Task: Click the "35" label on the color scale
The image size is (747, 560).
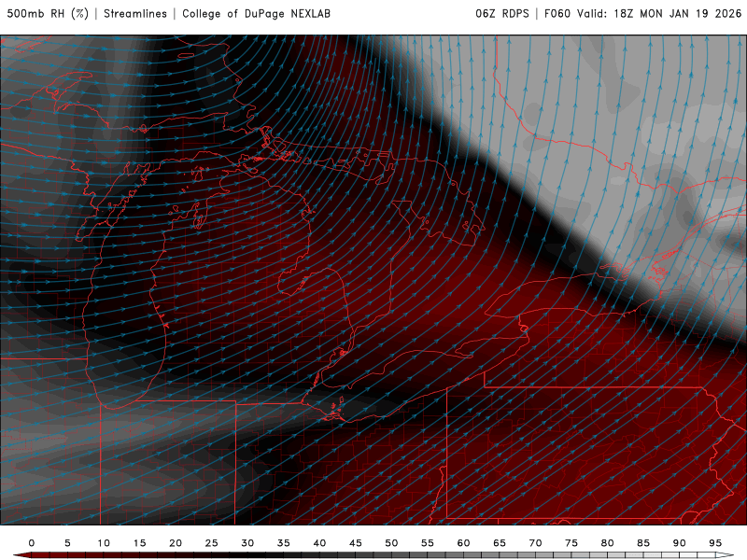Action: tap(284, 543)
